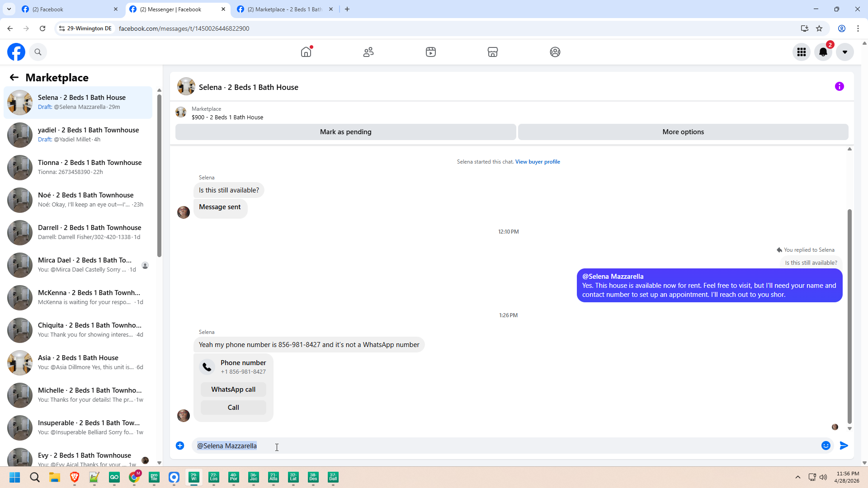This screenshot has width=868, height=488.
Task: Open the nine-dot Menu grid icon
Action: coord(802,52)
